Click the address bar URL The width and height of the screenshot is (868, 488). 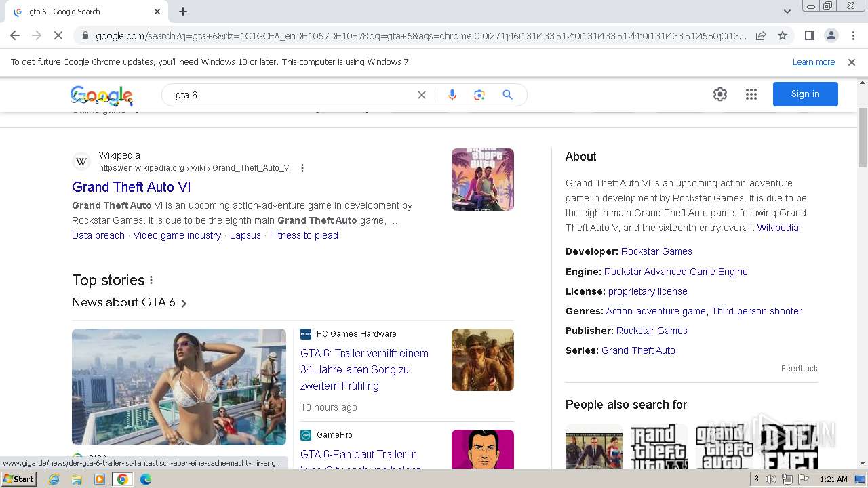click(420, 36)
